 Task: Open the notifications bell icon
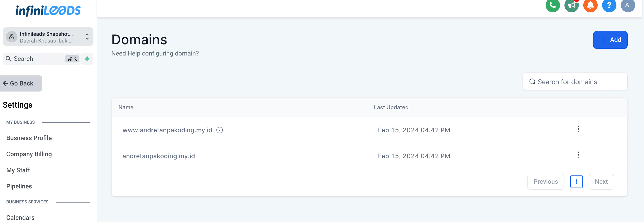[x=590, y=6]
